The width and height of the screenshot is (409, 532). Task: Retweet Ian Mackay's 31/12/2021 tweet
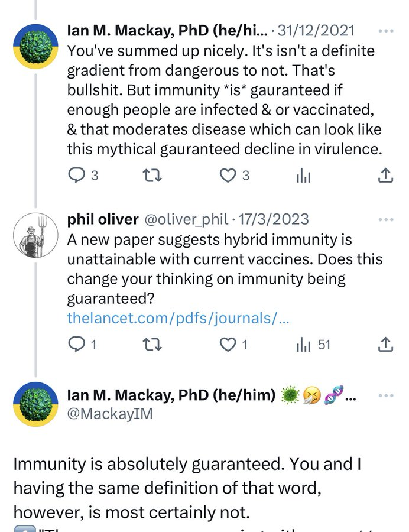point(153,175)
